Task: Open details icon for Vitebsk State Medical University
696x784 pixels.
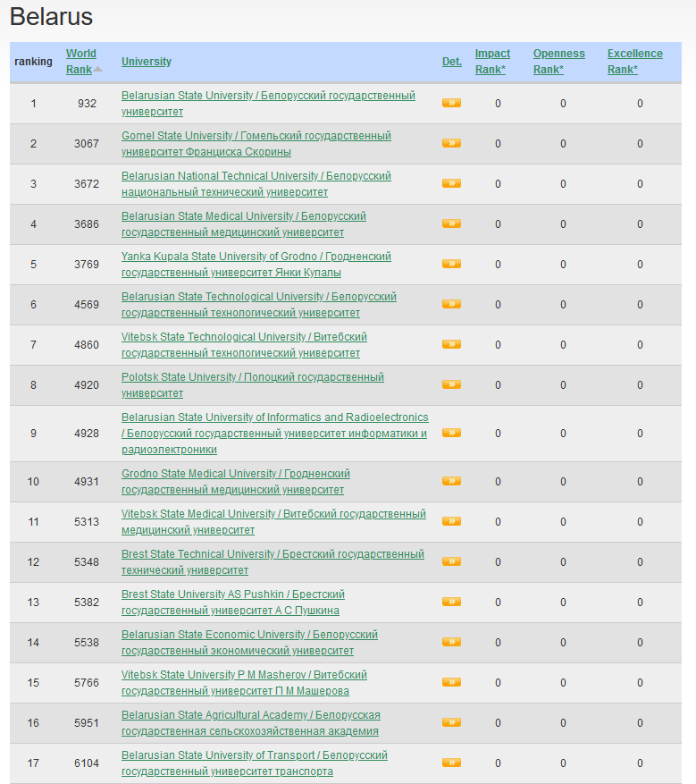Action: pos(451,521)
